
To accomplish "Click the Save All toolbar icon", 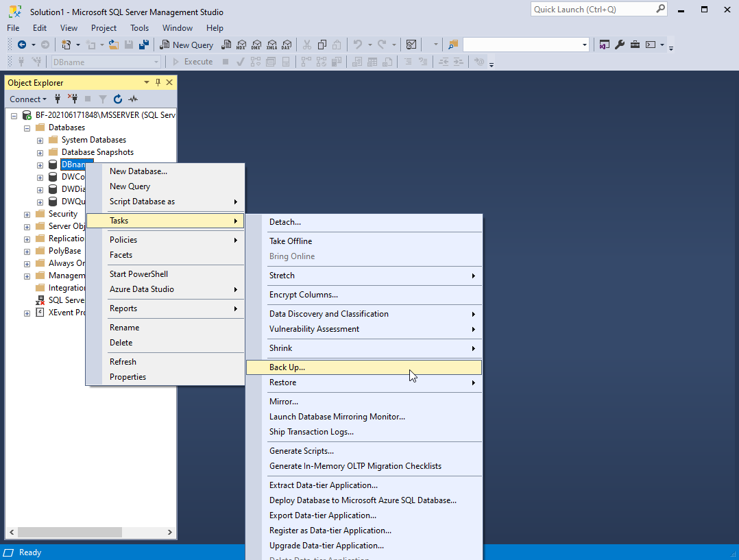I will pyautogui.click(x=144, y=45).
